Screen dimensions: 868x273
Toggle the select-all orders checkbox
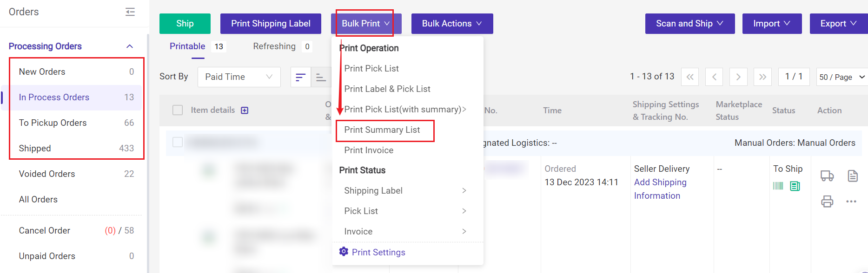click(x=178, y=110)
